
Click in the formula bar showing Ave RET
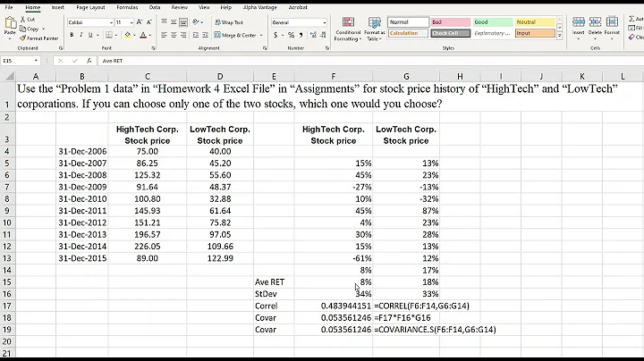(369, 61)
